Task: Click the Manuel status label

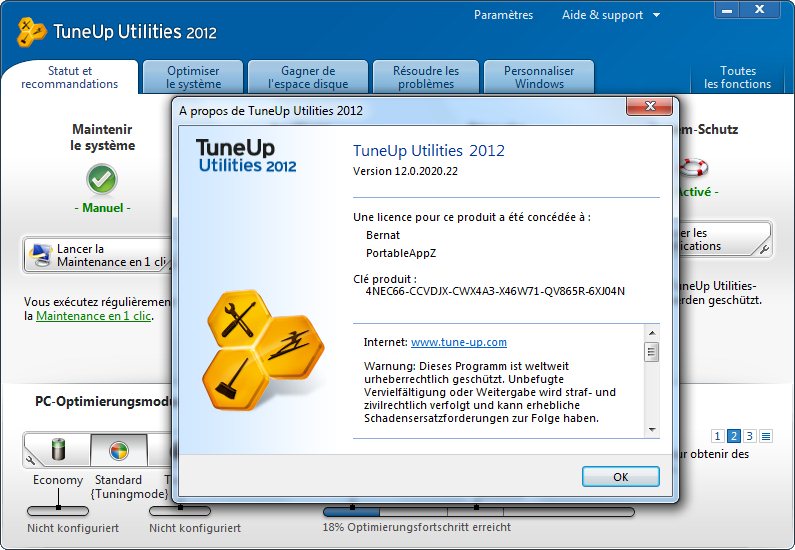Action: click(102, 208)
